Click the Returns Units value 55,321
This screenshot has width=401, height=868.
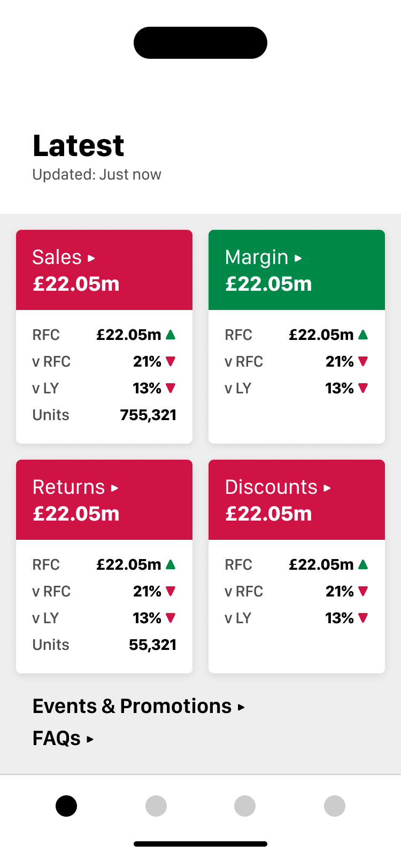152,645
